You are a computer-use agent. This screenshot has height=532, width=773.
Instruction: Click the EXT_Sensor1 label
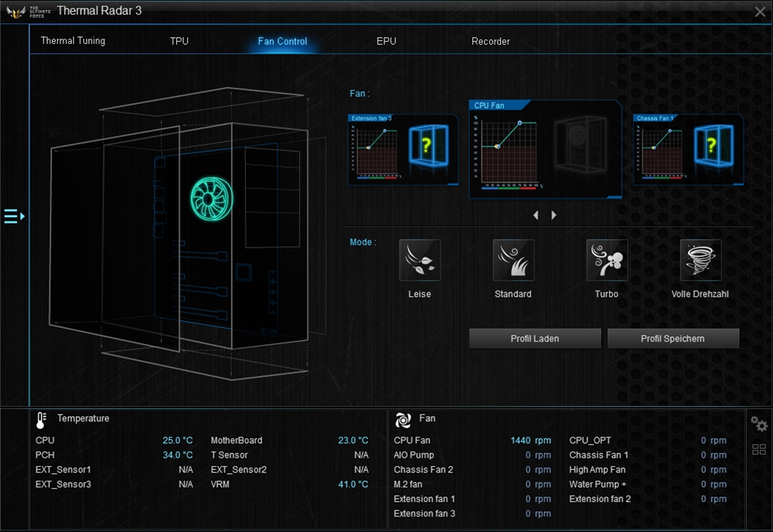tap(63, 469)
